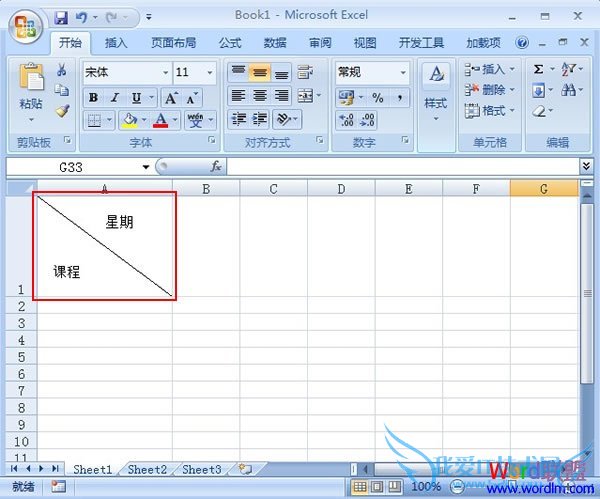The width and height of the screenshot is (600, 499).
Task: Apply the red font color
Action: pyautogui.click(x=160, y=120)
